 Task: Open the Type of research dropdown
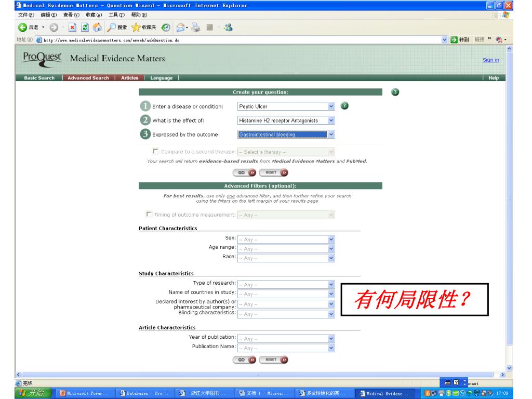point(286,284)
